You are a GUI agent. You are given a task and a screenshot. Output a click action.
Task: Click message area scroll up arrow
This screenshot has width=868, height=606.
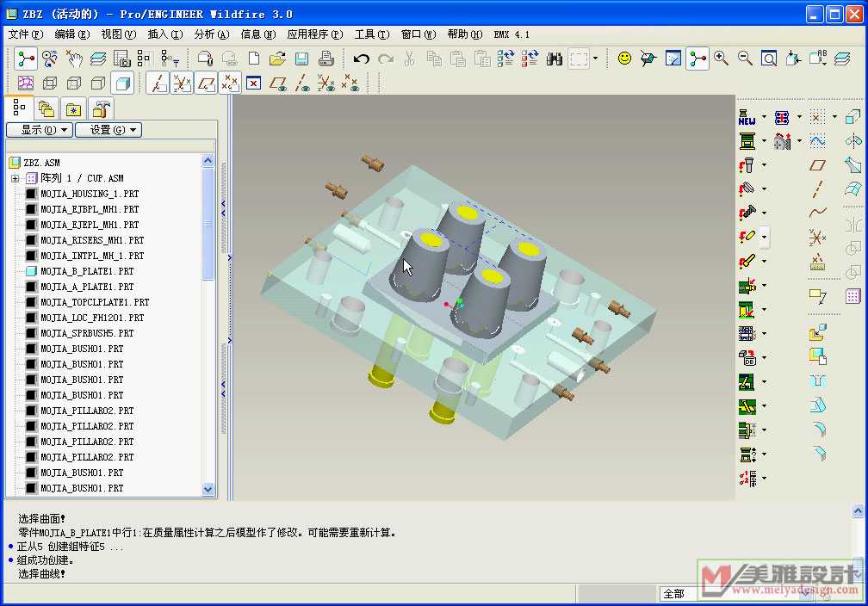(x=858, y=511)
